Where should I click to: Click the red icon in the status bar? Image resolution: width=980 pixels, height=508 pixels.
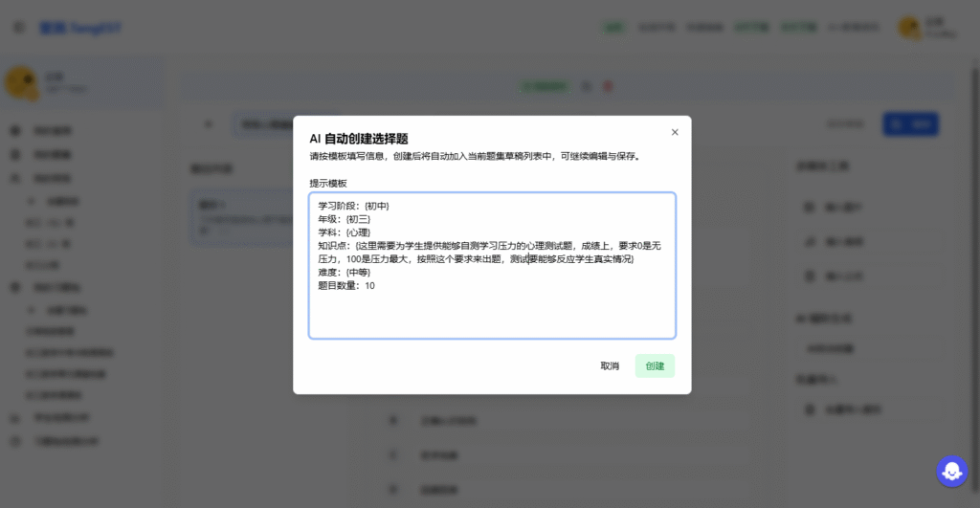click(608, 86)
